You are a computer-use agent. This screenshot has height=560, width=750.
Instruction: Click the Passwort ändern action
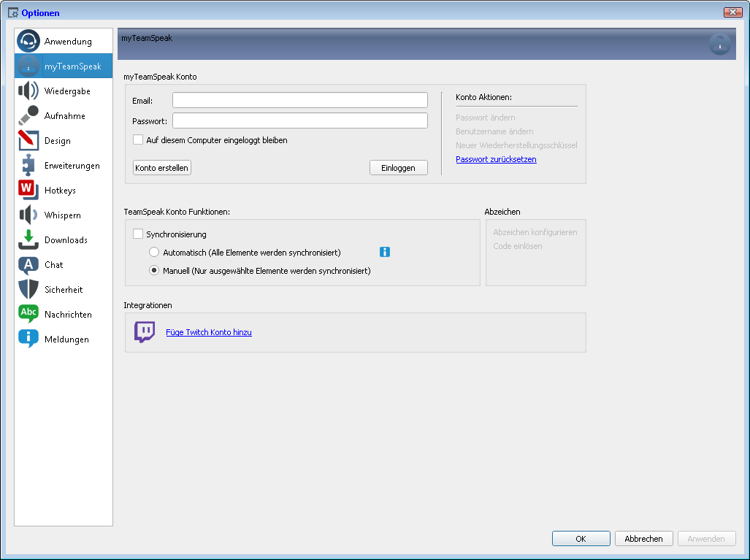click(485, 118)
